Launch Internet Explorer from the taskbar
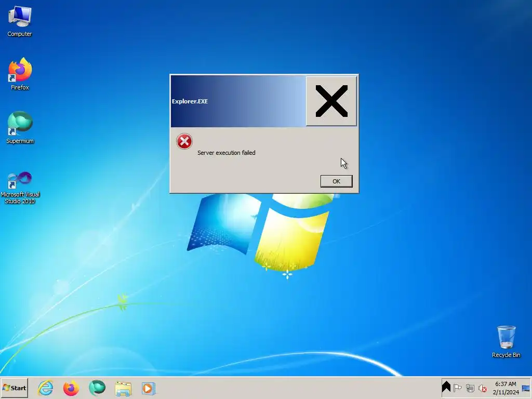The width and height of the screenshot is (532, 399). pos(46,388)
